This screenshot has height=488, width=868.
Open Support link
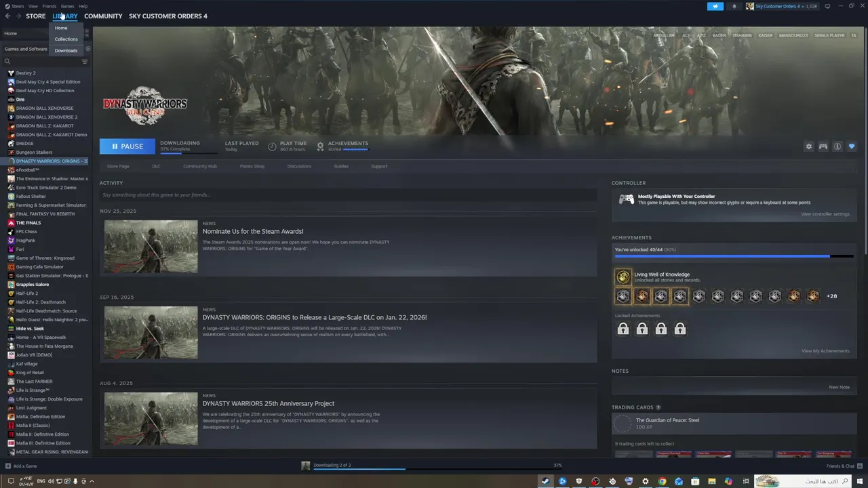tap(379, 166)
